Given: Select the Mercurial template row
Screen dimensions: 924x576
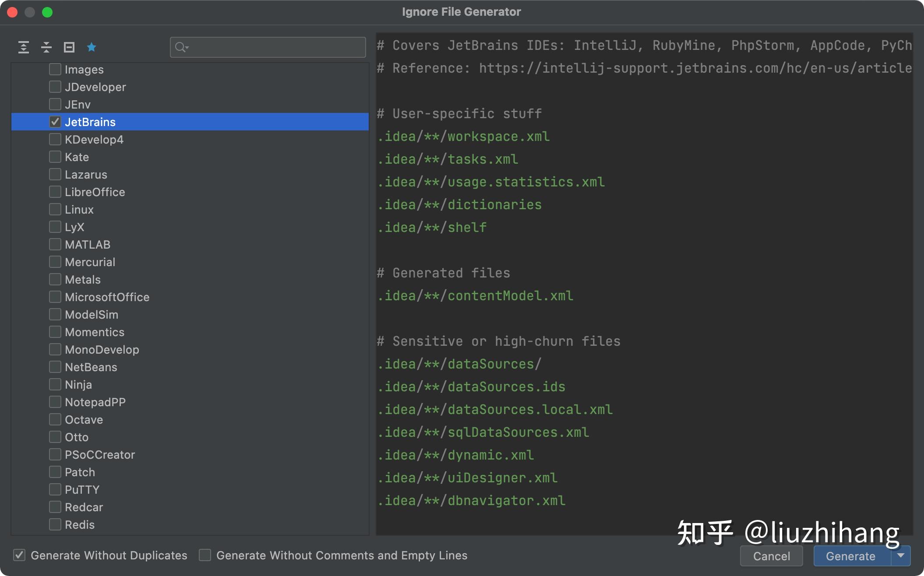Looking at the screenshot, I should tap(90, 262).
